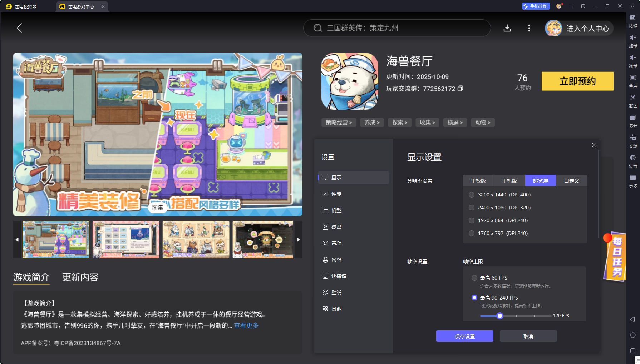Image resolution: width=640 pixels, height=364 pixels.
Task: Take a screenshot with 截图
Action: click(x=633, y=101)
